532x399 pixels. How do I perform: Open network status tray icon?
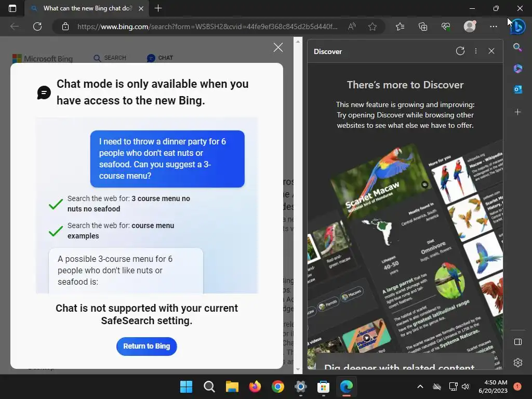[453, 387]
